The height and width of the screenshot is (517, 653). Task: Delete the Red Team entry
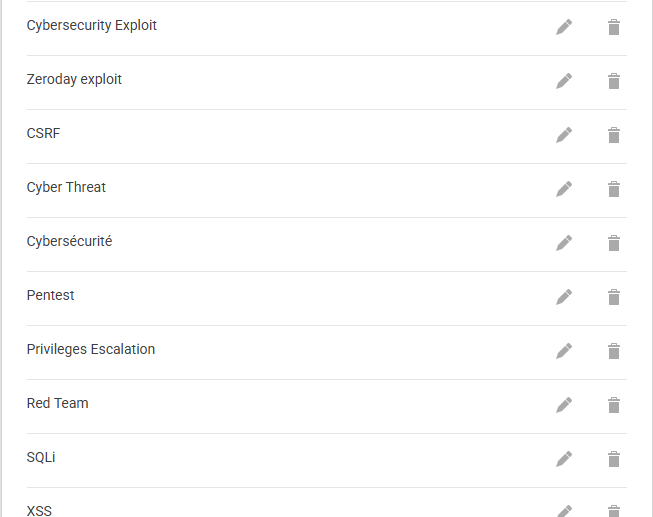614,405
